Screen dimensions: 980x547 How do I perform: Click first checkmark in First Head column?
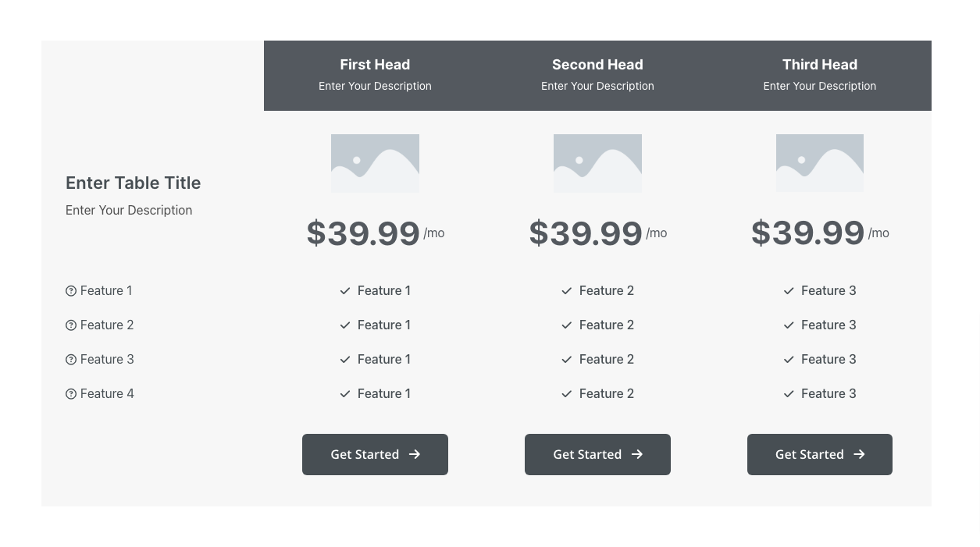tap(345, 291)
